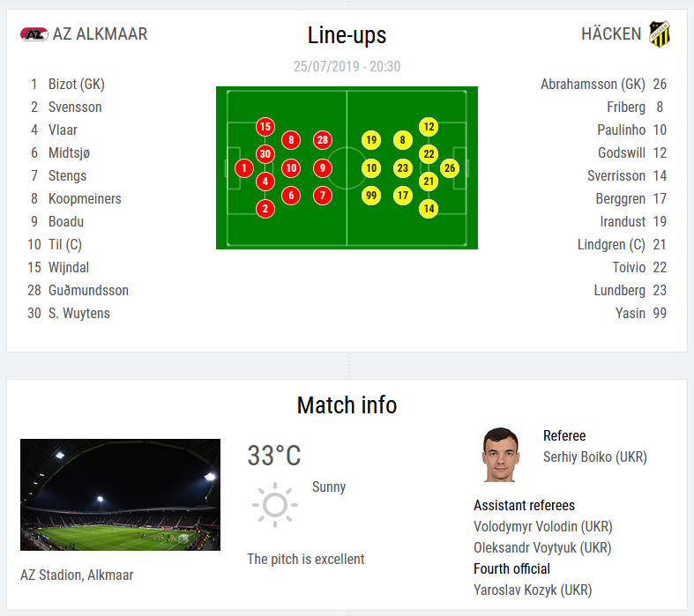Open AZ Stadion stadium photo
Viewport: 694px width, 616px height.
tap(121, 494)
